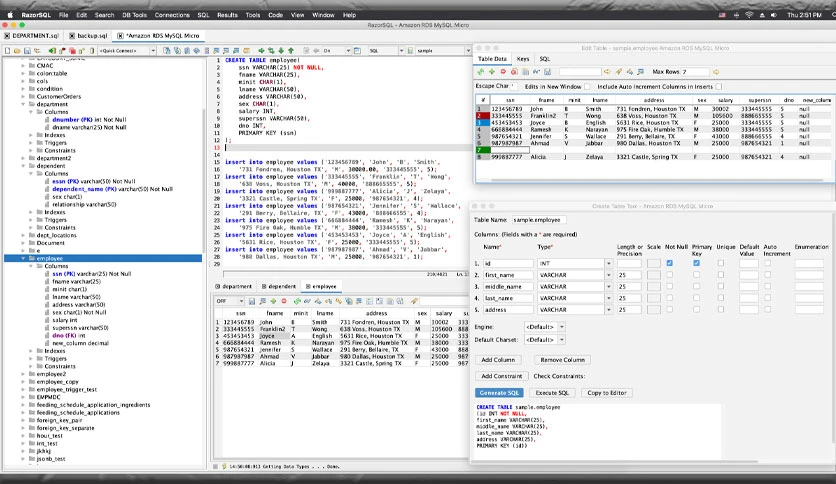
Task: Click the Length field for first_name column
Action: [629, 275]
